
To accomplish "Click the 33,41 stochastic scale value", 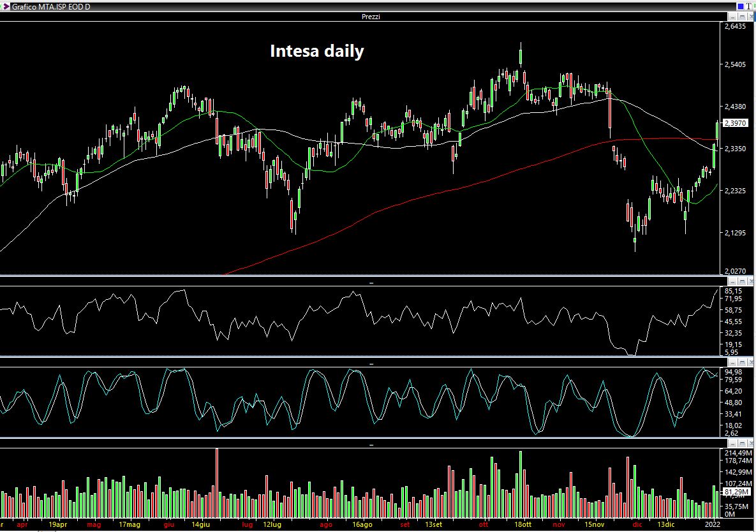I will click(733, 414).
